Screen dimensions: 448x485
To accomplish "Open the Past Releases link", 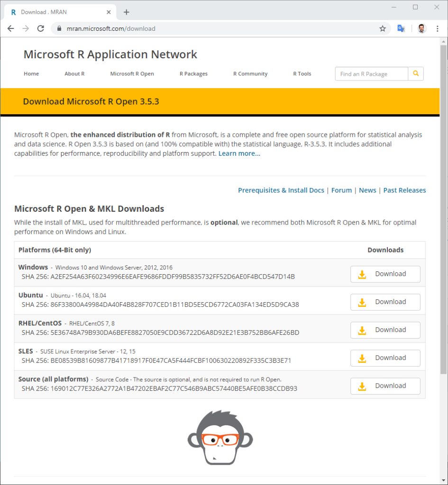I will pyautogui.click(x=404, y=190).
